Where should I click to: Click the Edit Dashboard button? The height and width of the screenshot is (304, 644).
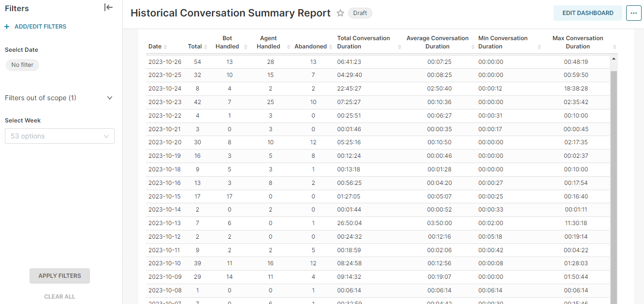coord(587,13)
